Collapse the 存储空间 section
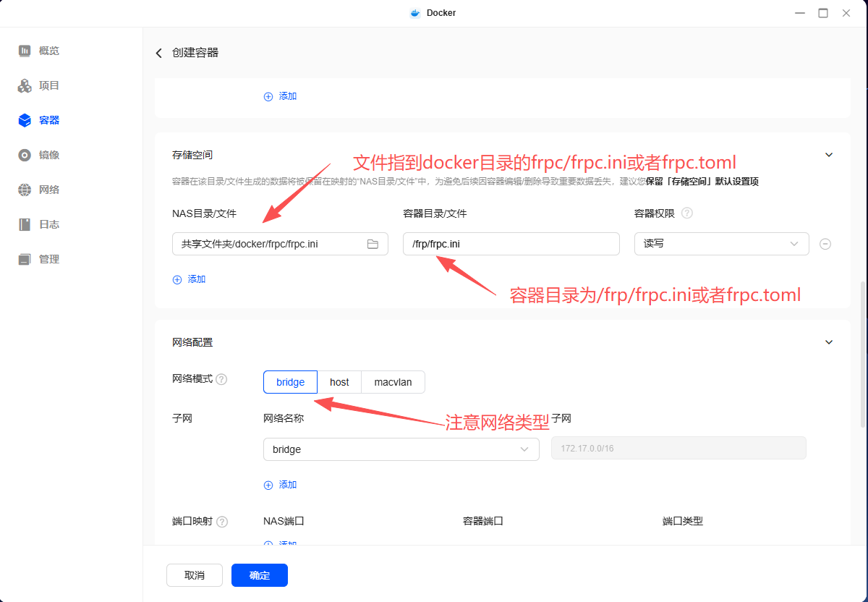The image size is (868, 602). coord(829,155)
